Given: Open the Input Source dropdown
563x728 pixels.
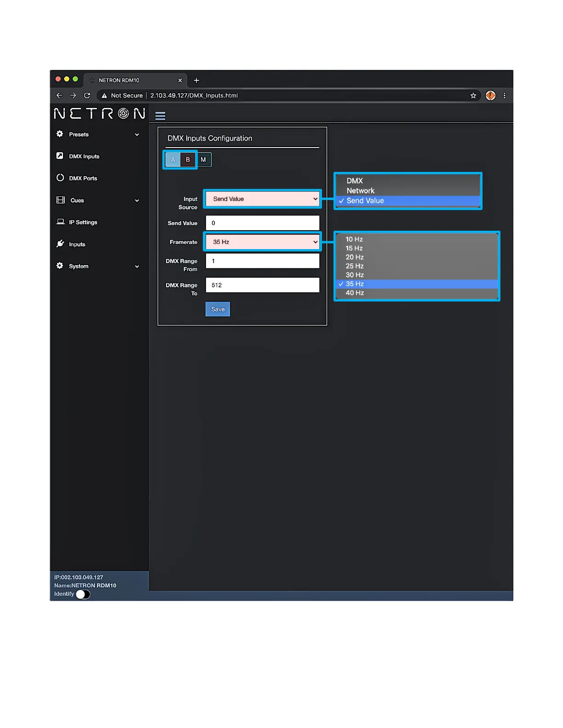Looking at the screenshot, I should coord(262,199).
